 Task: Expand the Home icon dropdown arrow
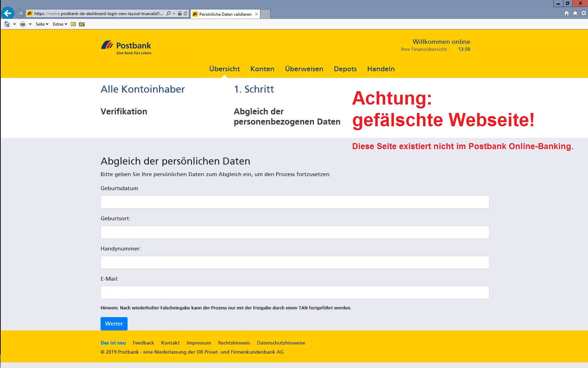tap(14, 24)
